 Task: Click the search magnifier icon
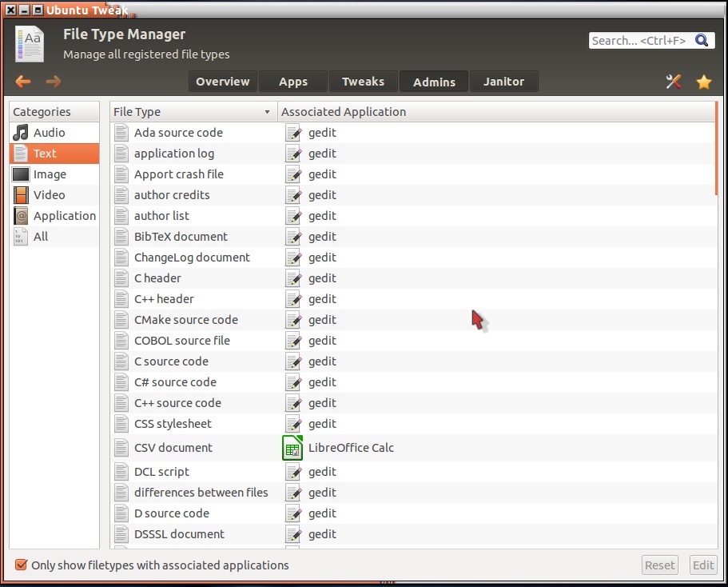tap(702, 41)
